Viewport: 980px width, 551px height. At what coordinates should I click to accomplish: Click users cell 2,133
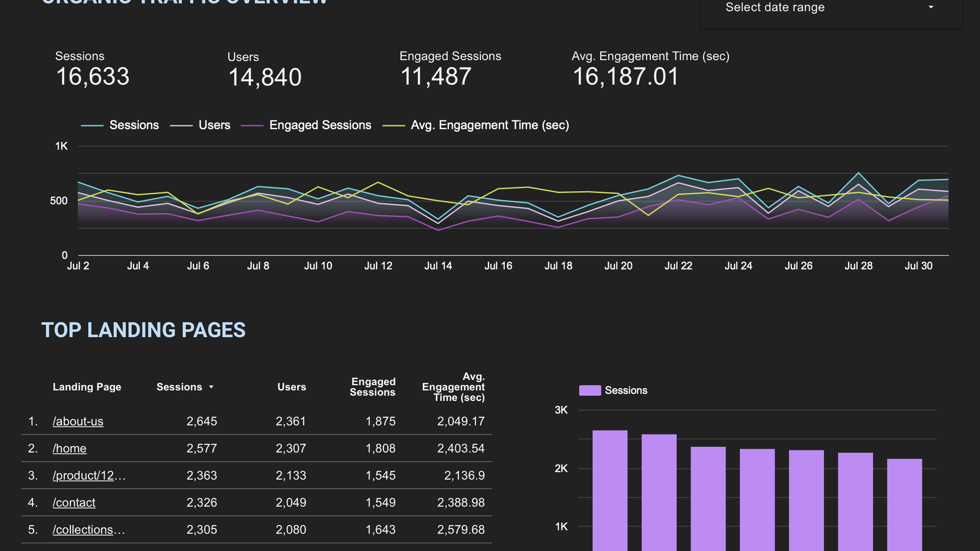click(291, 475)
